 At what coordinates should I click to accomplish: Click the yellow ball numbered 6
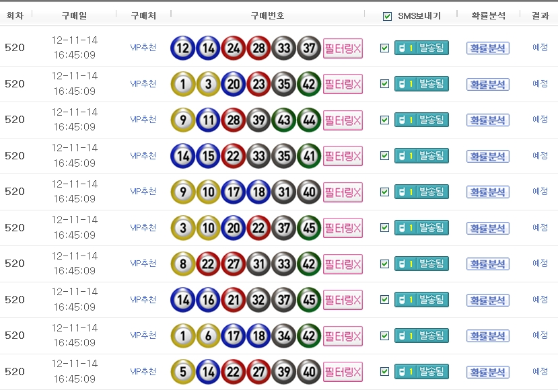[208, 336]
